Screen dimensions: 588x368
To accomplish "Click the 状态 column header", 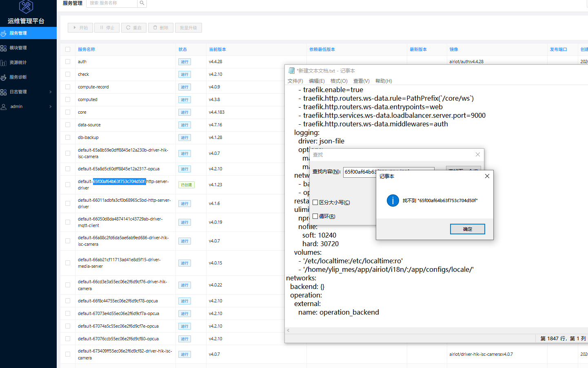I will [x=182, y=49].
